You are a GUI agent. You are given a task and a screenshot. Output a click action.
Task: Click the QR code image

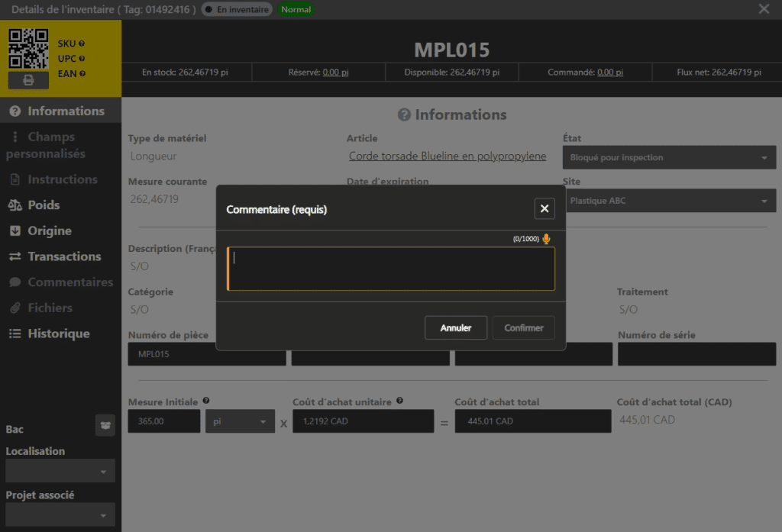pos(28,50)
